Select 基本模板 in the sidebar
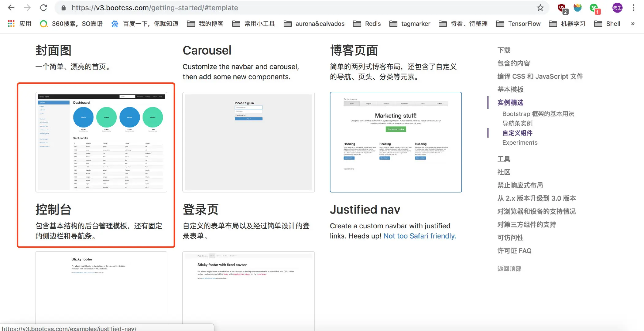Image resolution: width=644 pixels, height=331 pixels. pos(510,89)
